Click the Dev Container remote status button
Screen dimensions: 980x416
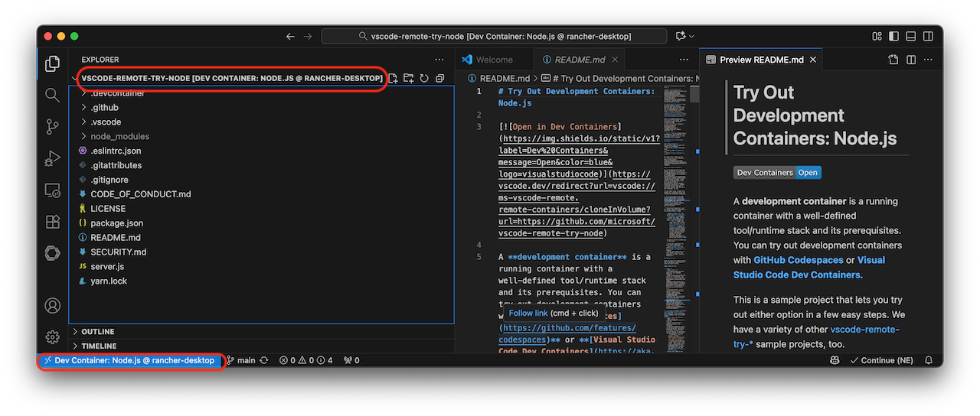[129, 360]
